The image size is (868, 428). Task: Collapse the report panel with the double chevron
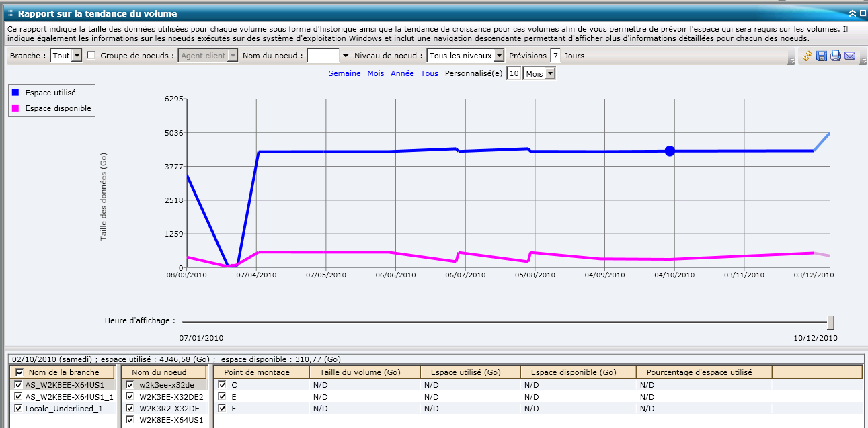click(853, 13)
